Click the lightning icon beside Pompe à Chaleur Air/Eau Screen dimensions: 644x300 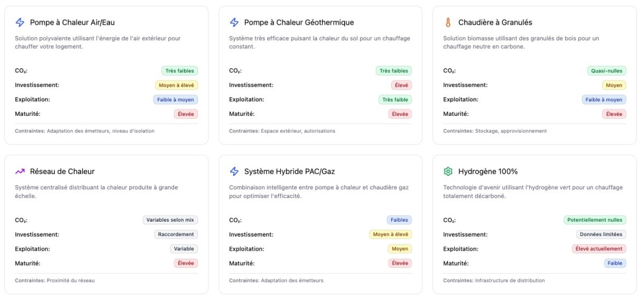click(x=20, y=23)
